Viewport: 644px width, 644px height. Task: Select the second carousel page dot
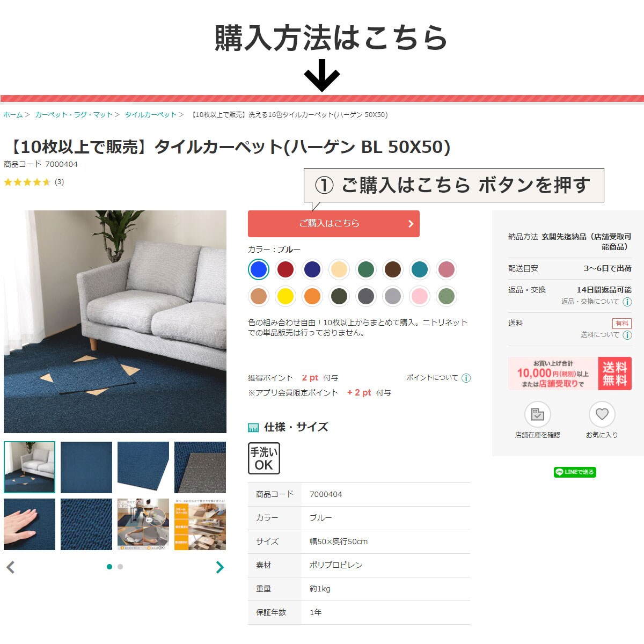[x=120, y=567]
